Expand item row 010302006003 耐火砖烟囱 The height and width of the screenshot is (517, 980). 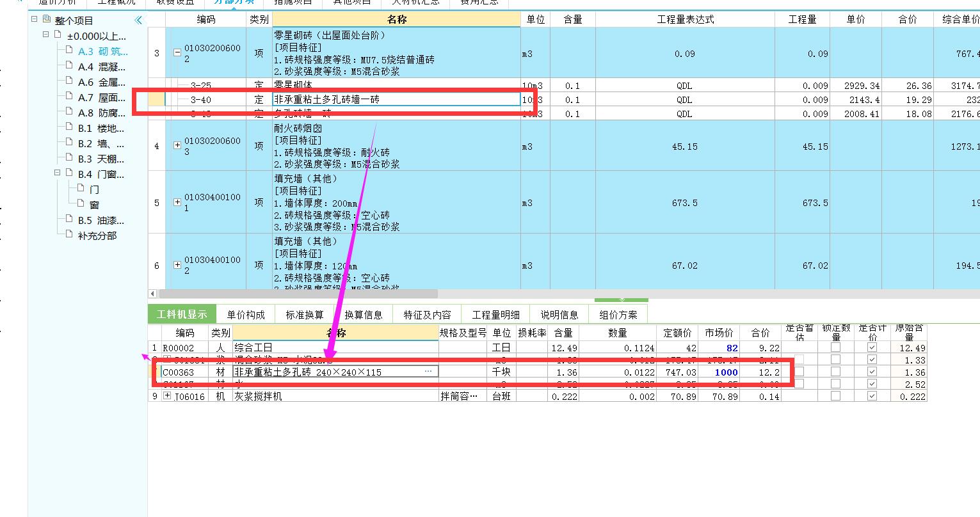coord(177,146)
